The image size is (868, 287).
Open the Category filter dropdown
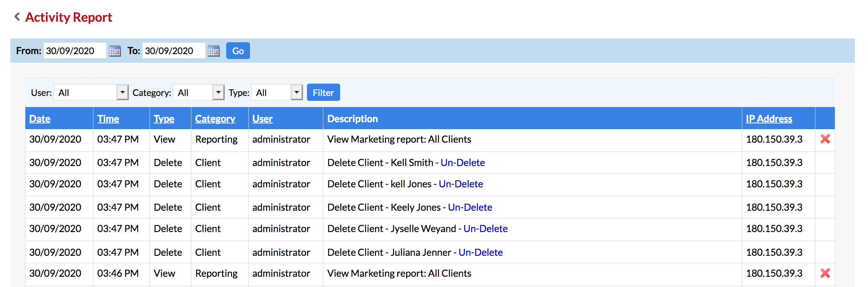pyautogui.click(x=199, y=93)
